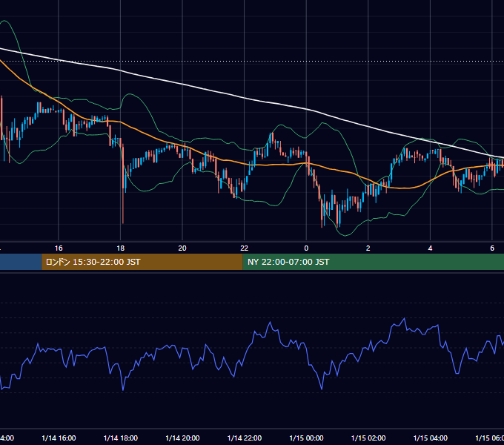Click the 1/15 02:00 date label
The height and width of the screenshot is (445, 504).
pyautogui.click(x=368, y=438)
